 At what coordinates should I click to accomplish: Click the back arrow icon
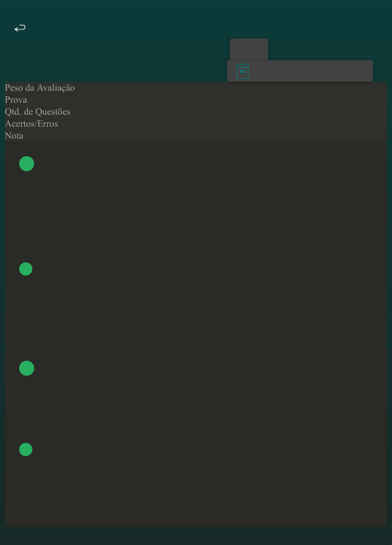coord(20,28)
